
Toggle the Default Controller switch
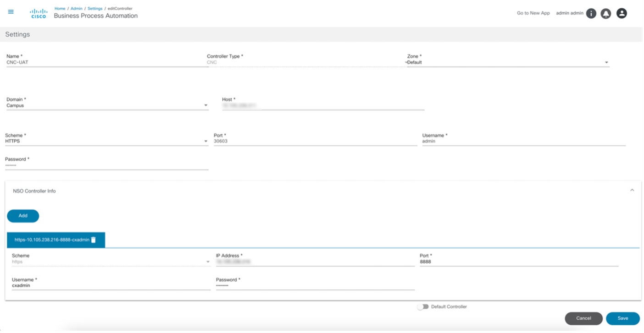pyautogui.click(x=422, y=306)
